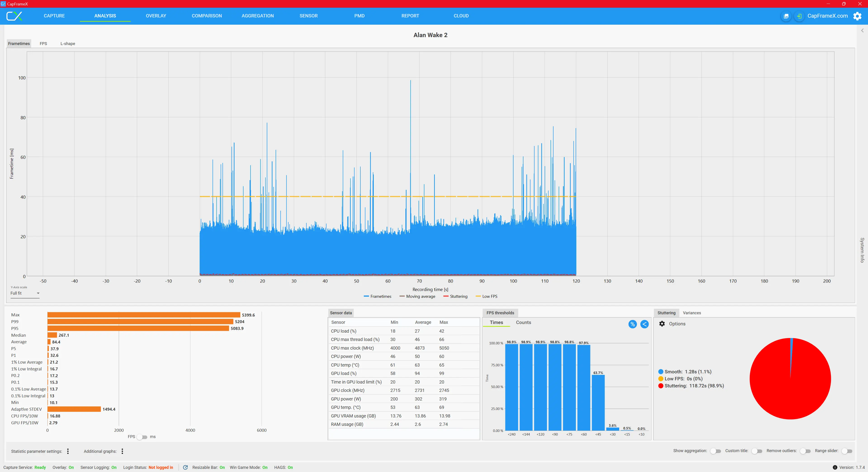The width and height of the screenshot is (868, 472).
Task: Open the Y-Axis scale Full fit dropdown
Action: coord(25,293)
